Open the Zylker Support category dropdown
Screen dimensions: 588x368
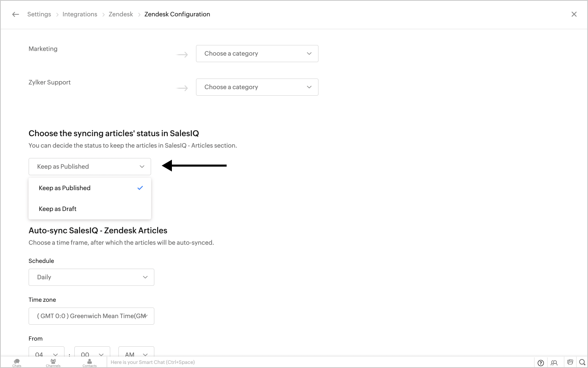click(257, 87)
